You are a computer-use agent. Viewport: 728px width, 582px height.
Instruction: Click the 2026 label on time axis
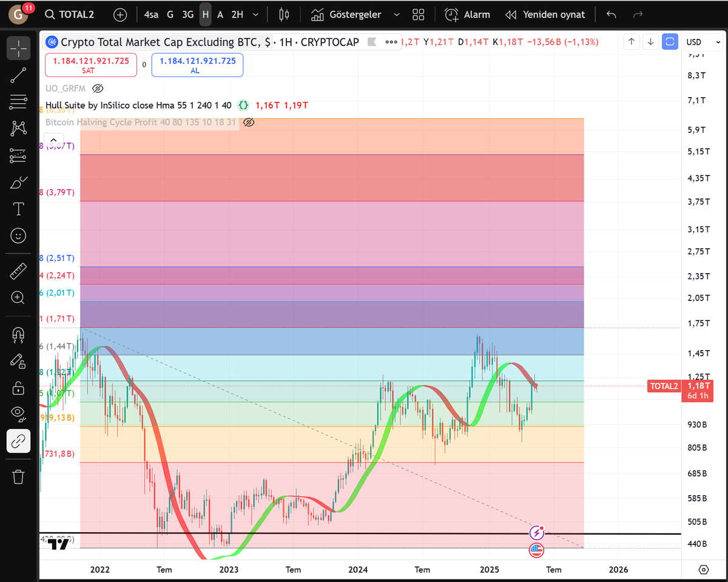tap(618, 570)
